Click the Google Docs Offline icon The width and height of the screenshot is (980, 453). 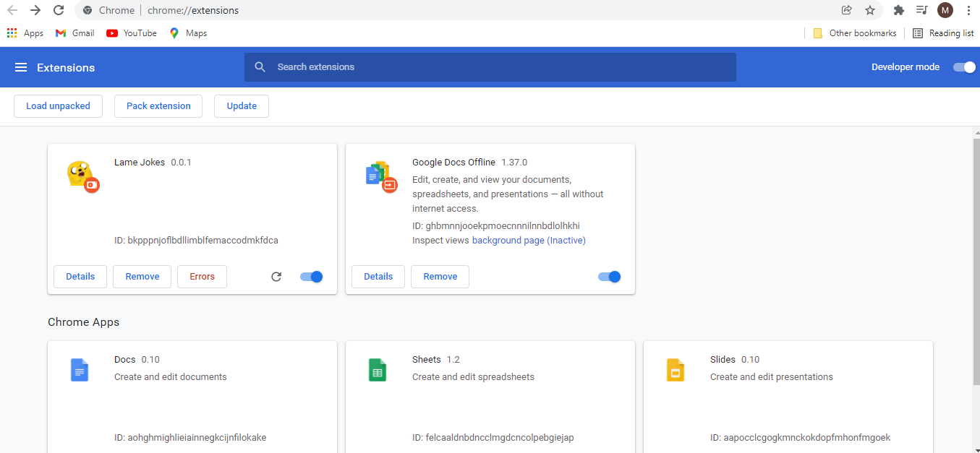click(380, 176)
